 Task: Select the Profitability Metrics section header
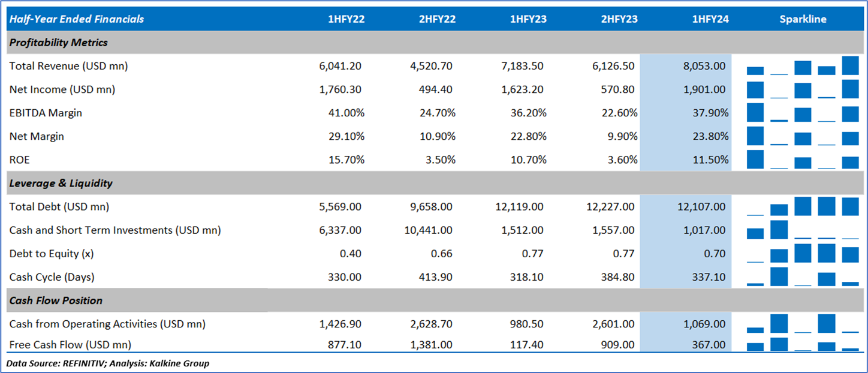pos(59,43)
